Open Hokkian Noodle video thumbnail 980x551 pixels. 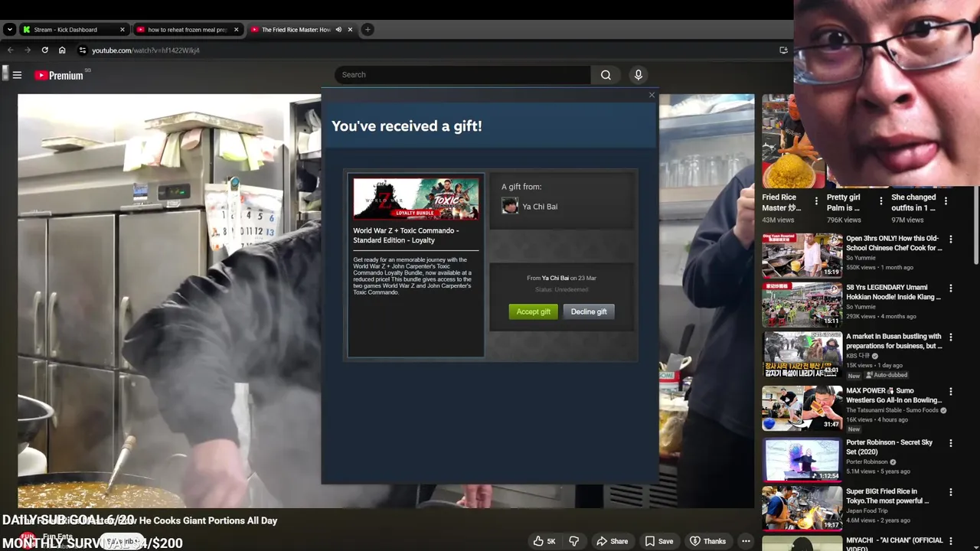tap(802, 304)
